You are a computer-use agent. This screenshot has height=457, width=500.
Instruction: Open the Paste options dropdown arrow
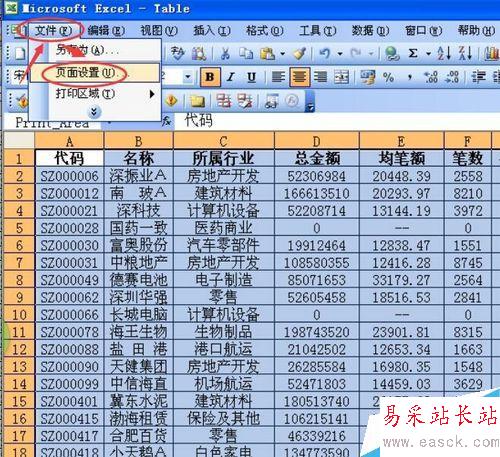(282, 54)
